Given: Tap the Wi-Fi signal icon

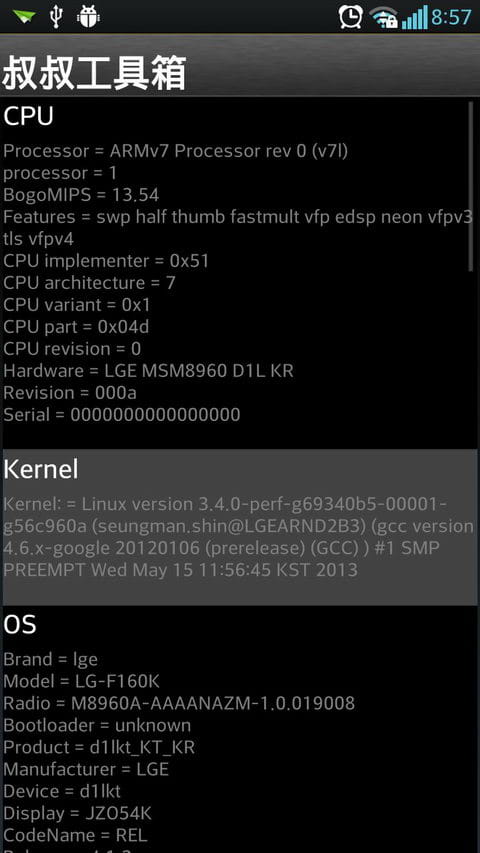Looking at the screenshot, I should click(384, 18).
